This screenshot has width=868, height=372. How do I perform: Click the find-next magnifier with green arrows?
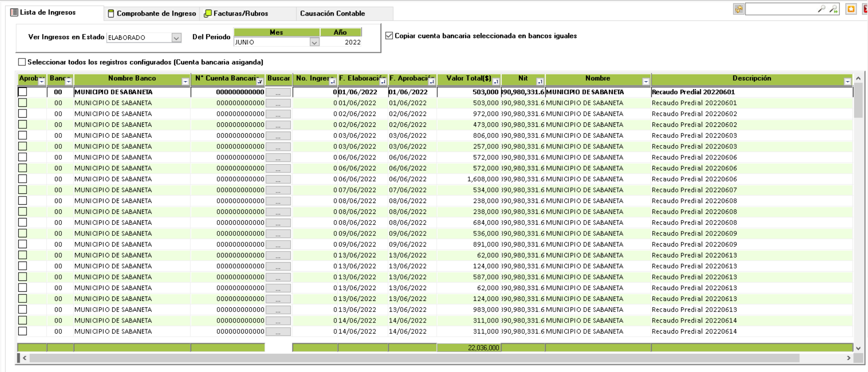[x=833, y=9]
